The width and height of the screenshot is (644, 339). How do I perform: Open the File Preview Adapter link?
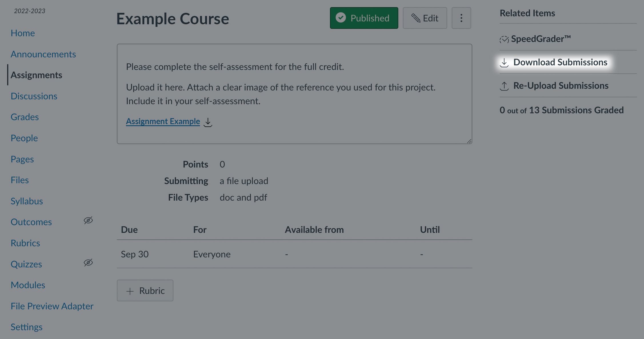(x=52, y=306)
